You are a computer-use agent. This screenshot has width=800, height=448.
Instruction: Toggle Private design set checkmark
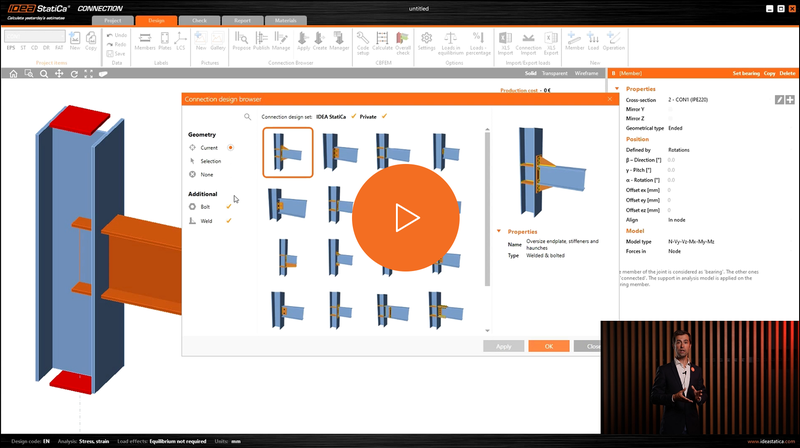coord(384,117)
